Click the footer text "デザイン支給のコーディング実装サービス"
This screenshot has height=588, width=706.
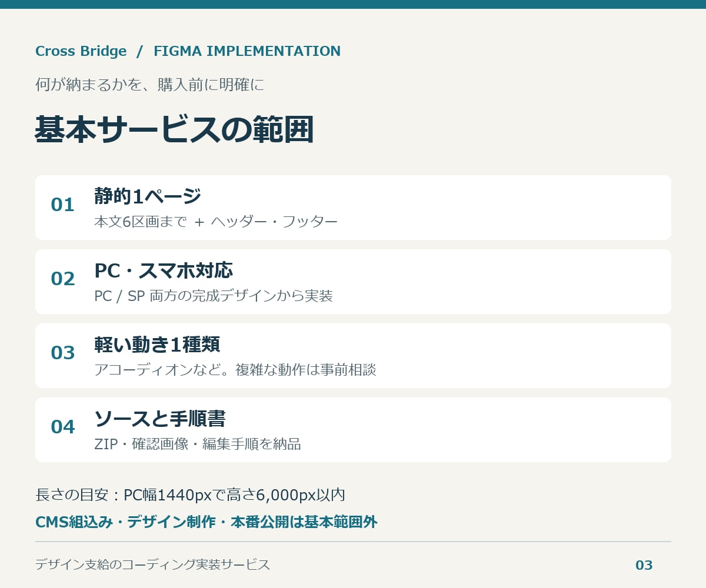click(x=153, y=565)
